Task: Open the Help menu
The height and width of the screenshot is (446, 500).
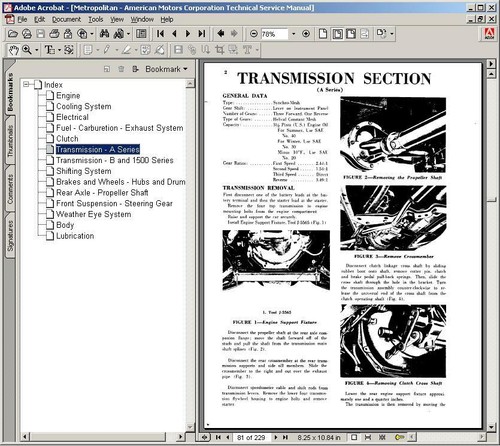Action: (167, 20)
